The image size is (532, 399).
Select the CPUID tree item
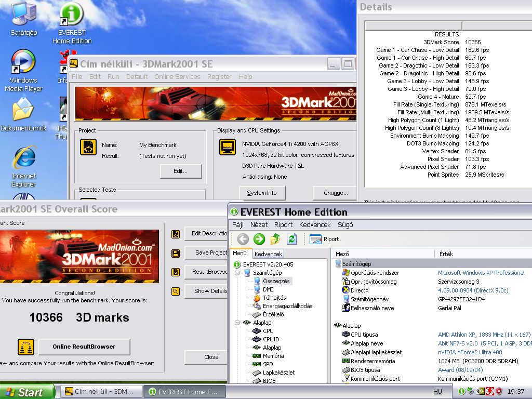tap(271, 339)
